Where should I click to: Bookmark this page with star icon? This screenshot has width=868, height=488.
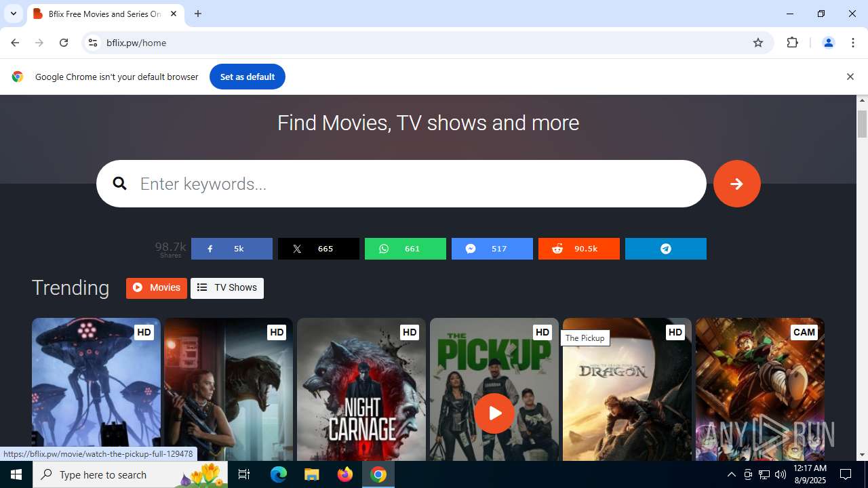click(758, 43)
